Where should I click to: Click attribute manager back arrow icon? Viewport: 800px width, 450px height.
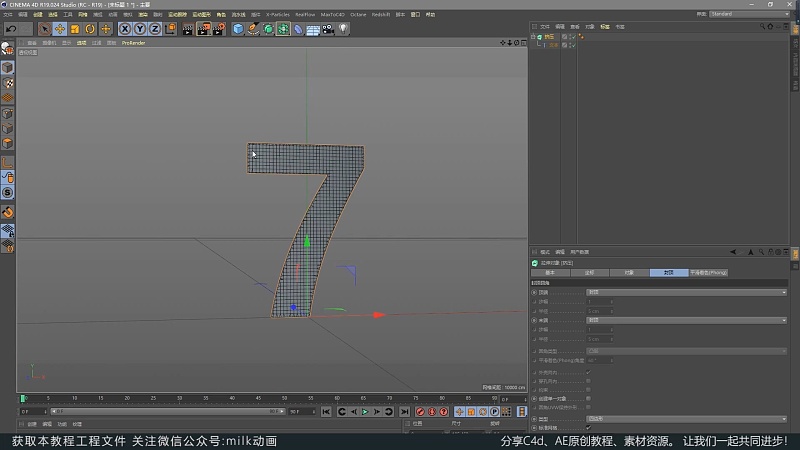point(733,252)
